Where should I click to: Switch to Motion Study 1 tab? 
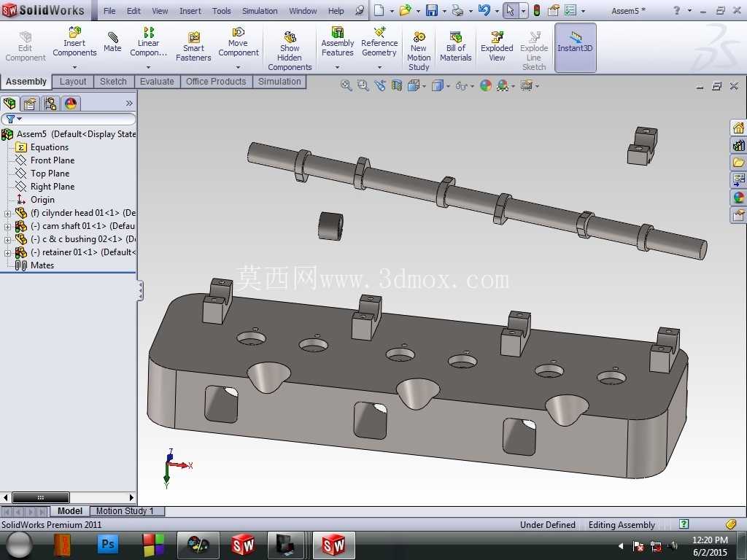click(x=125, y=511)
